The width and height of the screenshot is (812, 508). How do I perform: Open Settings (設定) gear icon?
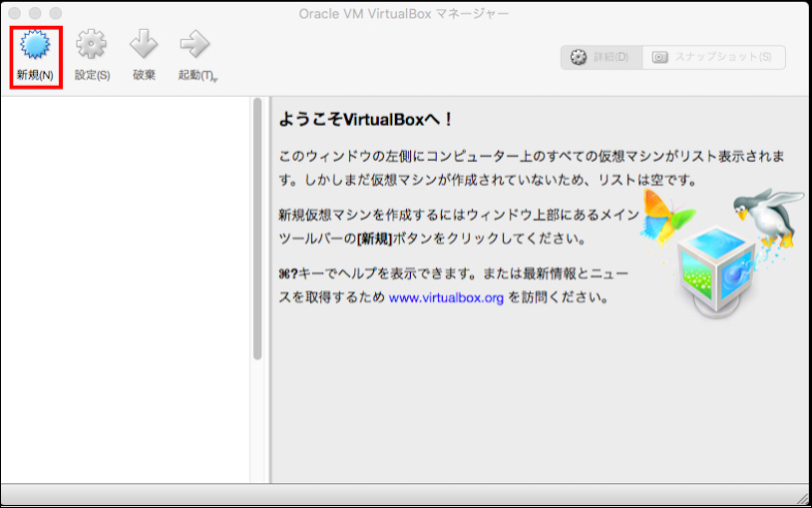(92, 46)
